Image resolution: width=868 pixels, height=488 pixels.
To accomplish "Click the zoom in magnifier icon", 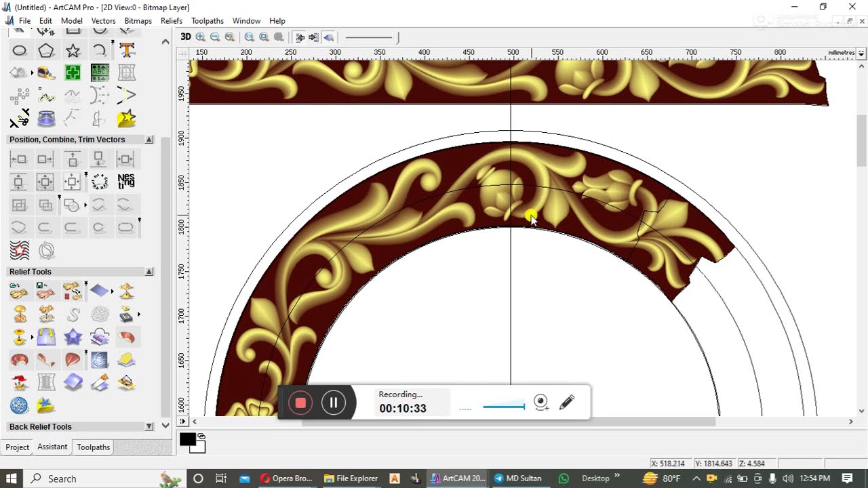I will tap(200, 37).
